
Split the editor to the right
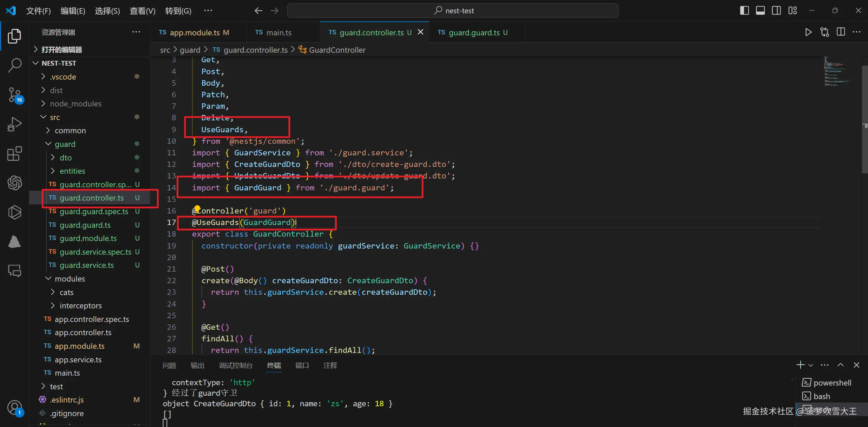pos(840,32)
